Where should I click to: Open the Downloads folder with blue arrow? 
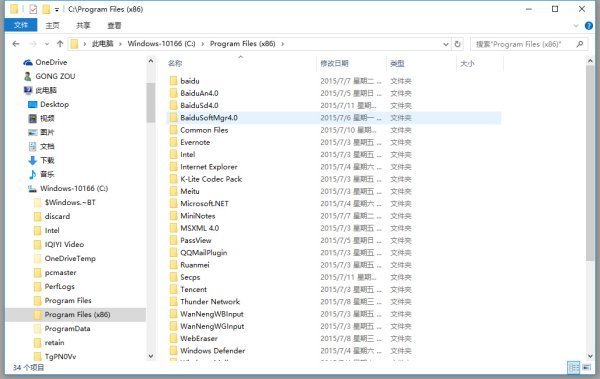(x=42, y=160)
